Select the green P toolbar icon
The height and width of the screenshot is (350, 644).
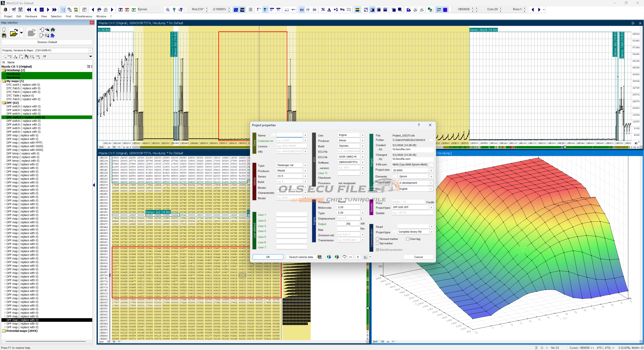(134, 10)
